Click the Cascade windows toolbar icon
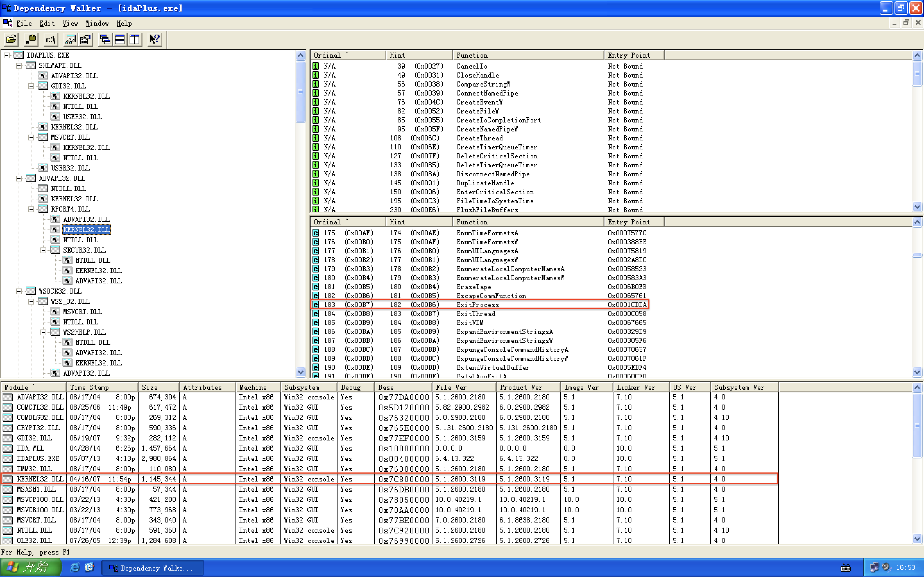This screenshot has height=577, width=924. [105, 39]
